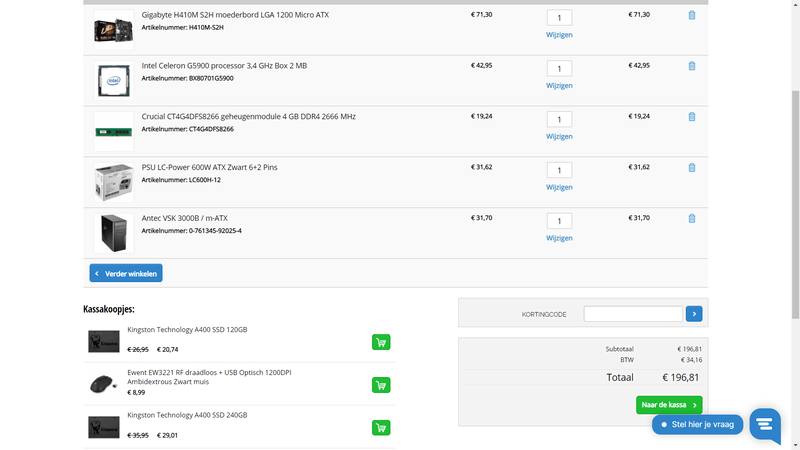Click the Ewent mouse thumbnail image
Viewport: 800px width, 450px height.
[x=104, y=384]
